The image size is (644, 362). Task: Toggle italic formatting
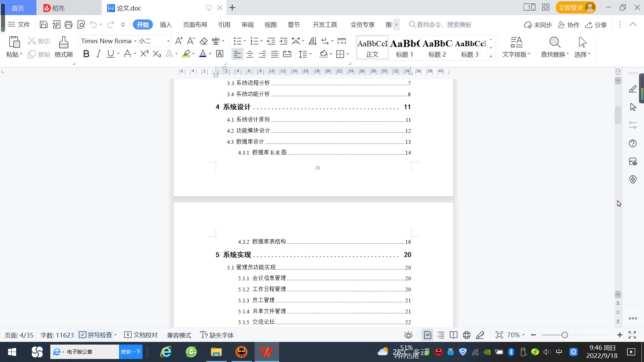point(98,54)
